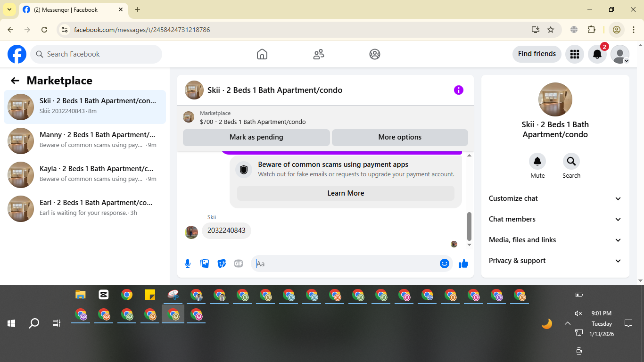Record a voice clip with microphone icon
The image size is (644, 362).
188,263
